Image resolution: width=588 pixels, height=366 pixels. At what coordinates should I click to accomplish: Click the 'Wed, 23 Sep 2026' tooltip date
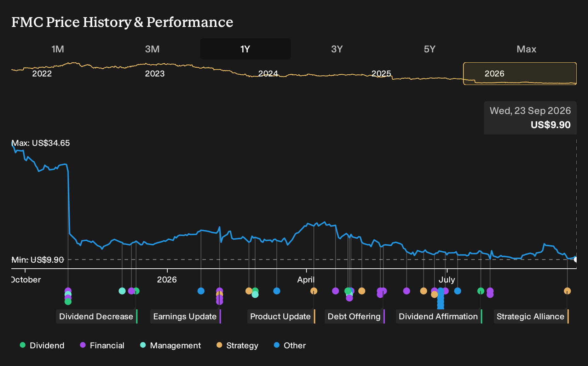tap(530, 111)
